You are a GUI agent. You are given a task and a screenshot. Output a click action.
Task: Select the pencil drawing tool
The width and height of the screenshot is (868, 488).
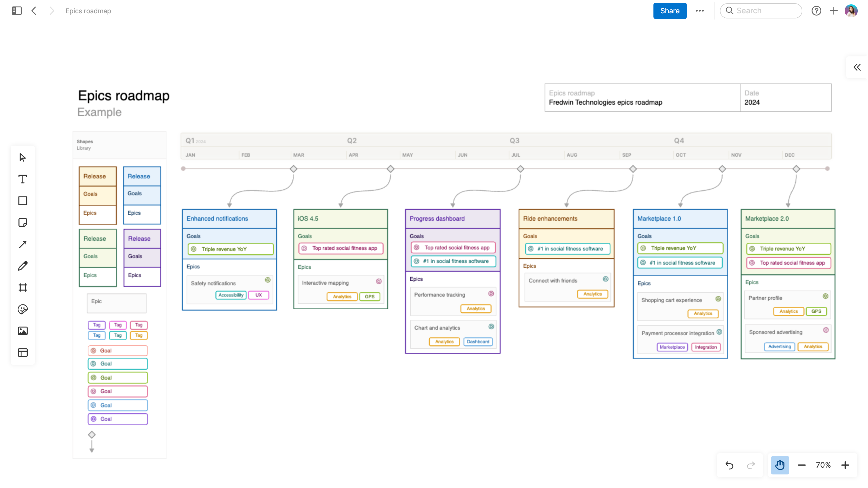tap(23, 266)
